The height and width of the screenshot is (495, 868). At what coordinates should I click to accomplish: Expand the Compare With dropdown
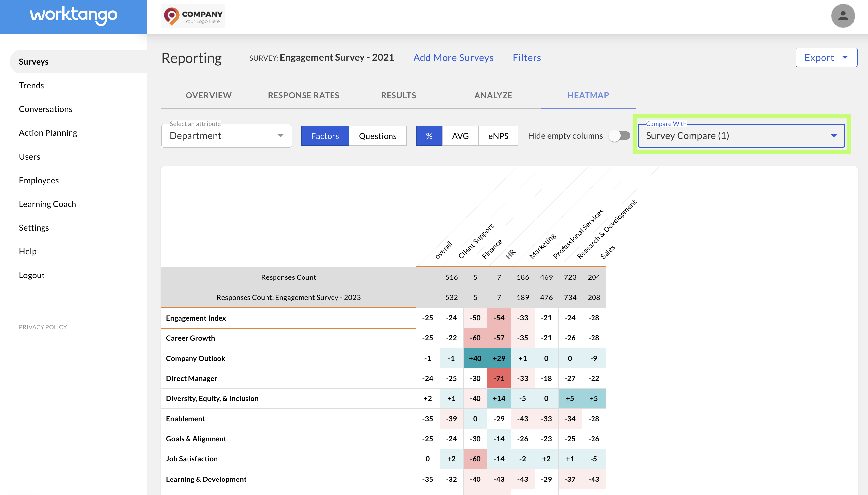point(741,136)
